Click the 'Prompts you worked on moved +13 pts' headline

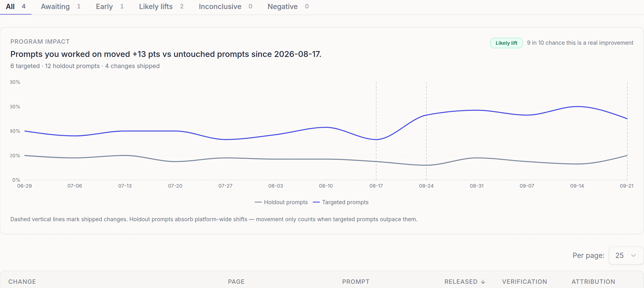pos(166,54)
